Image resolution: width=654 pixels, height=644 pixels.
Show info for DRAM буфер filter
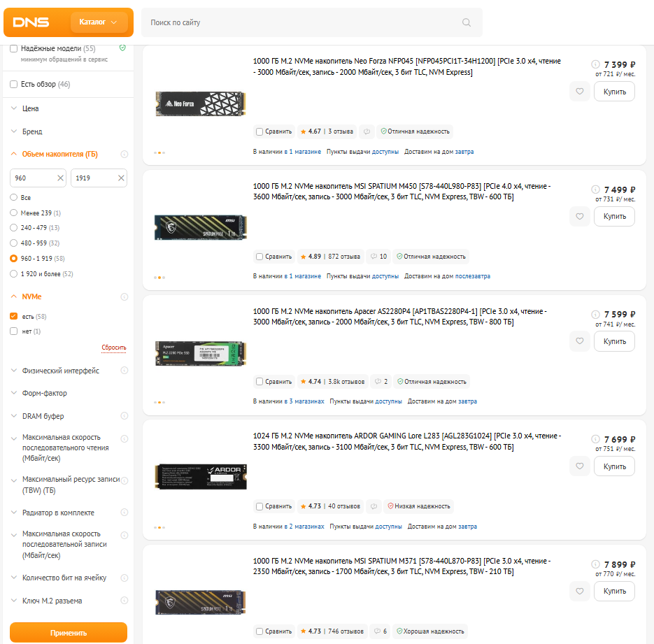(125, 415)
